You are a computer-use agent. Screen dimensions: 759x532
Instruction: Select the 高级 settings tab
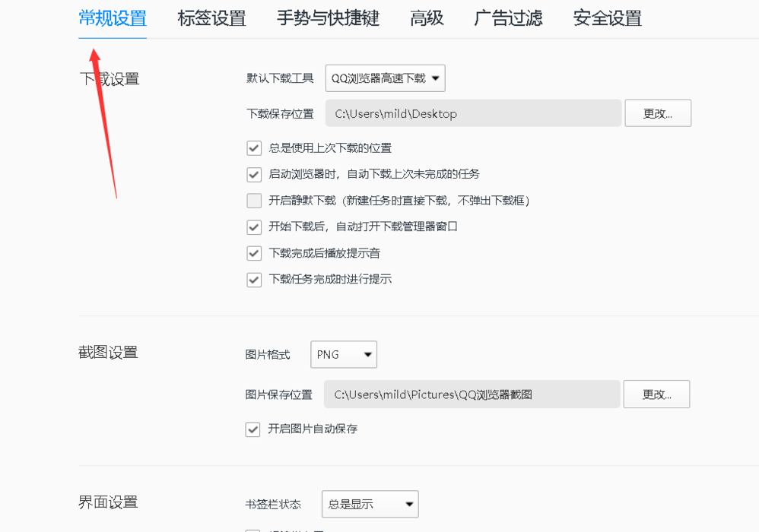click(x=427, y=18)
